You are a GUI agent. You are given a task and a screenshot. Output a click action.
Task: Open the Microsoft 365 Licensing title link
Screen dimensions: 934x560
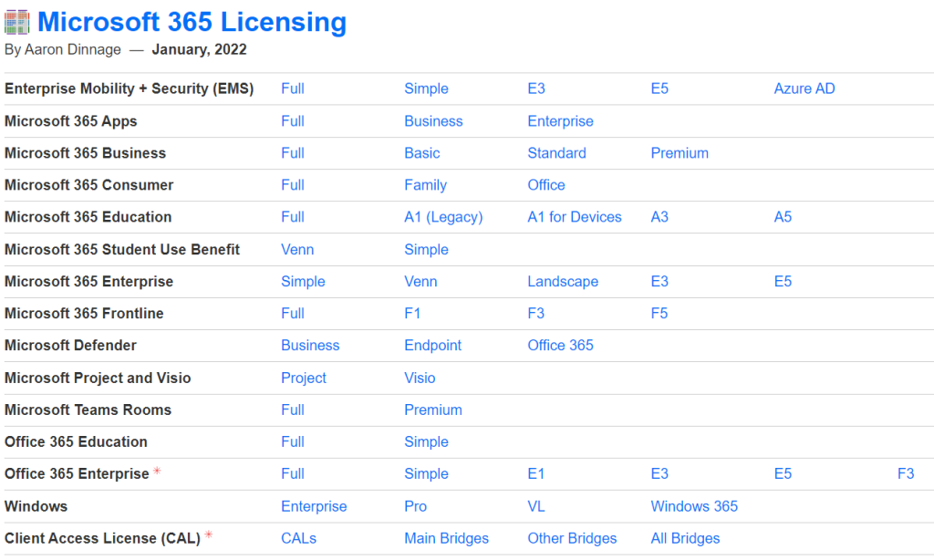192,22
